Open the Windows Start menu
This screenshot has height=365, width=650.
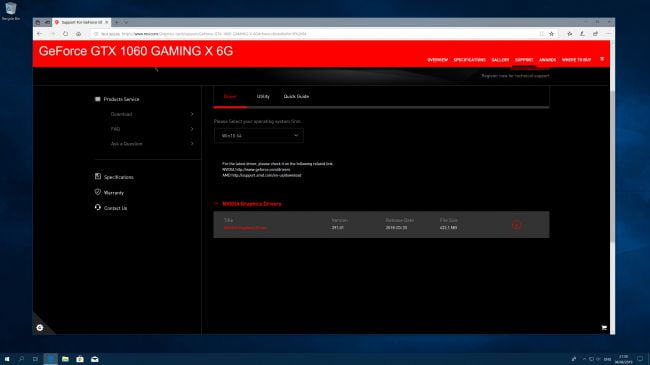[x=7, y=359]
